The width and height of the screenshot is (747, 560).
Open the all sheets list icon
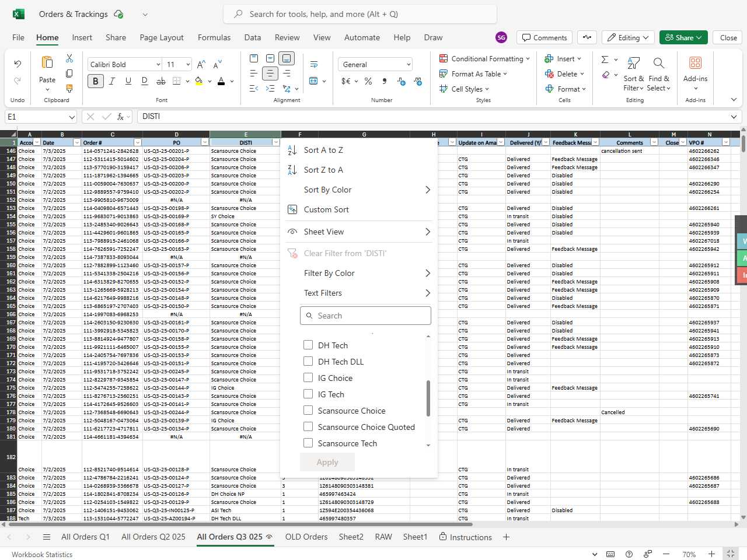[x=47, y=537]
